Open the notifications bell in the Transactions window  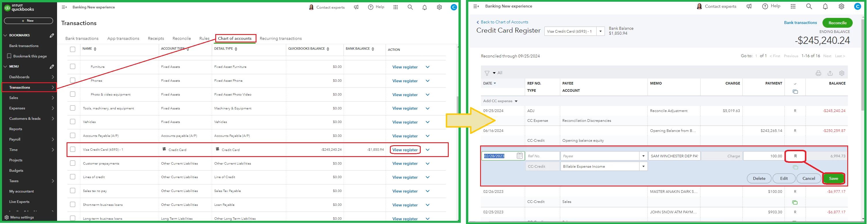[424, 7]
